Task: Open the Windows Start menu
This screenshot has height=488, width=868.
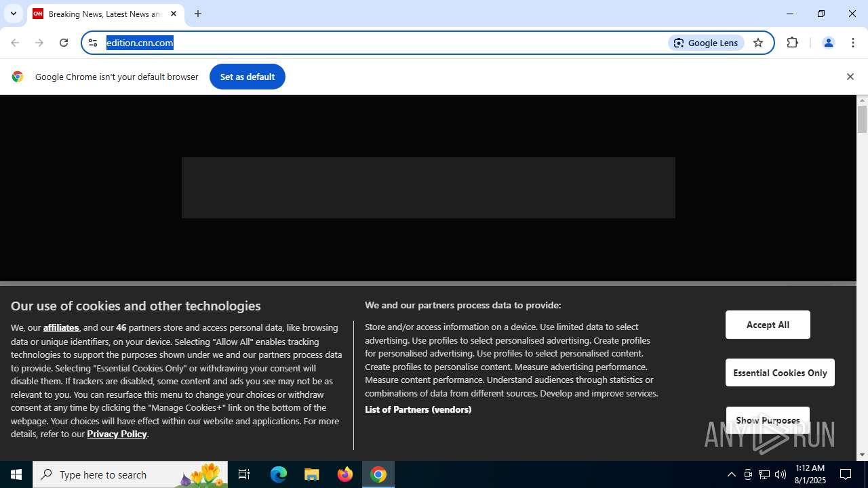Action: pos(16,474)
